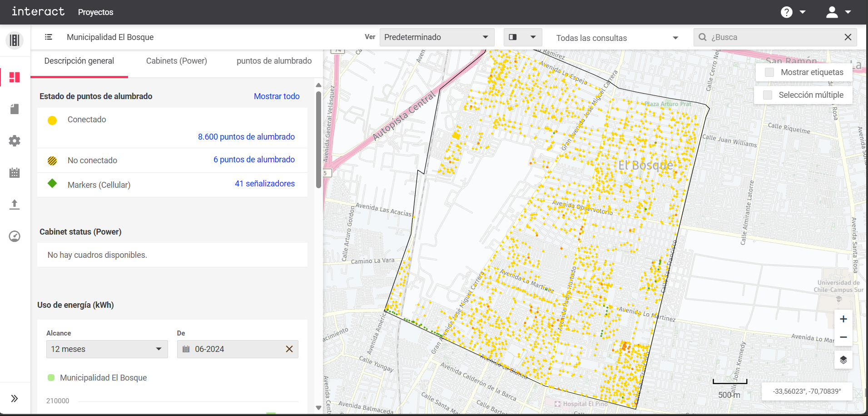Open the help question mark menu
This screenshot has width=868, height=416.
(x=787, y=12)
